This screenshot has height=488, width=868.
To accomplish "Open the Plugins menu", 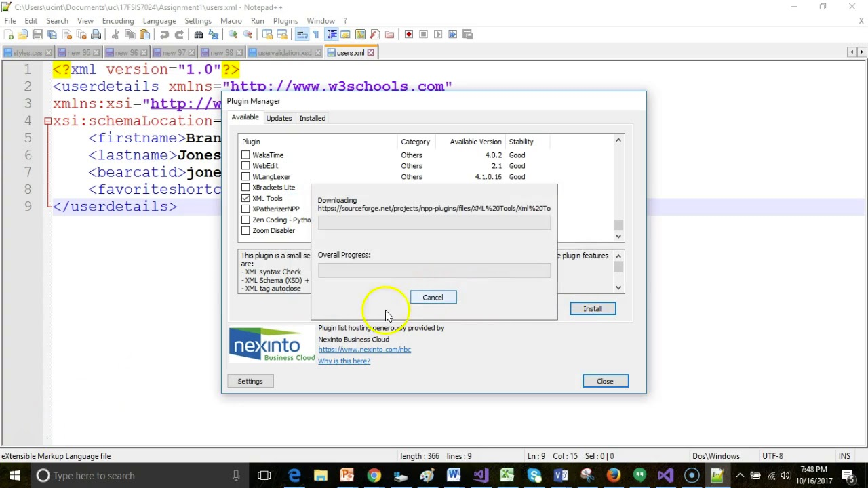I will [x=285, y=21].
